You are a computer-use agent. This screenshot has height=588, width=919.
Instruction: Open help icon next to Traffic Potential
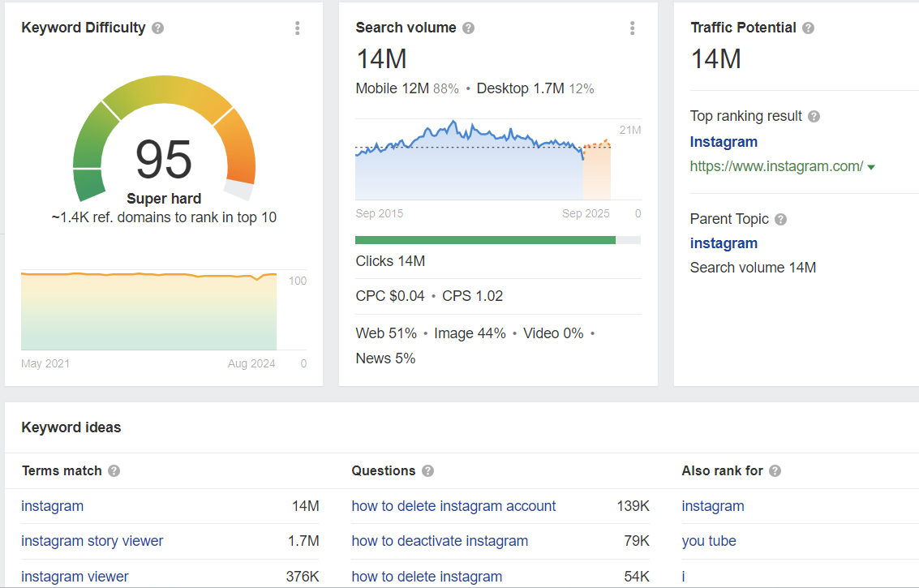[808, 28]
